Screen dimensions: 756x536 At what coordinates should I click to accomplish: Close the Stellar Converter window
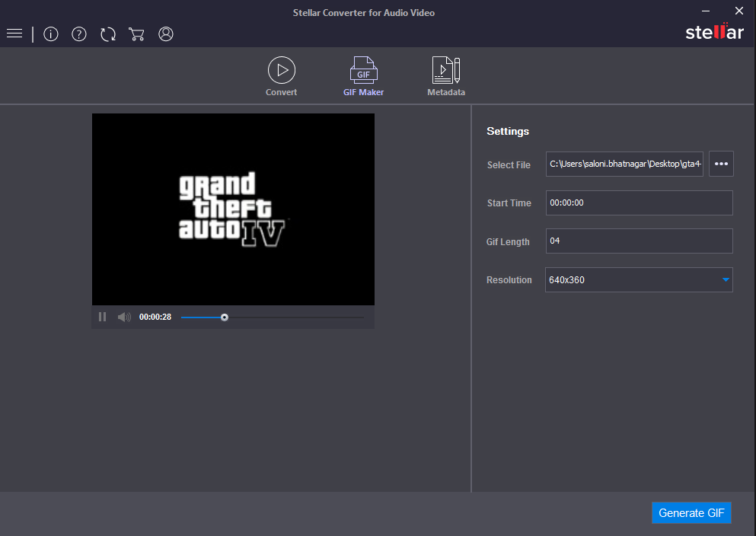pos(739,11)
